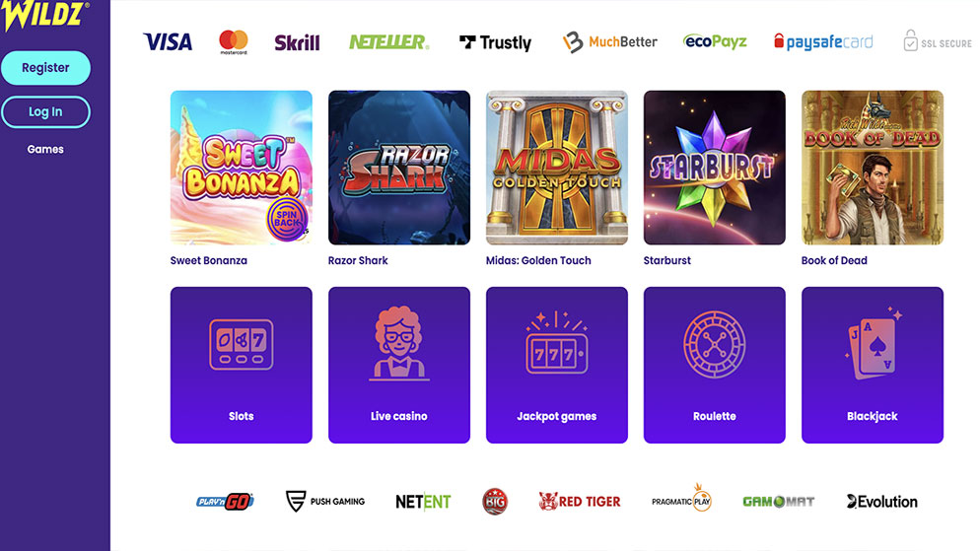Open the Roulette category tile

click(715, 365)
